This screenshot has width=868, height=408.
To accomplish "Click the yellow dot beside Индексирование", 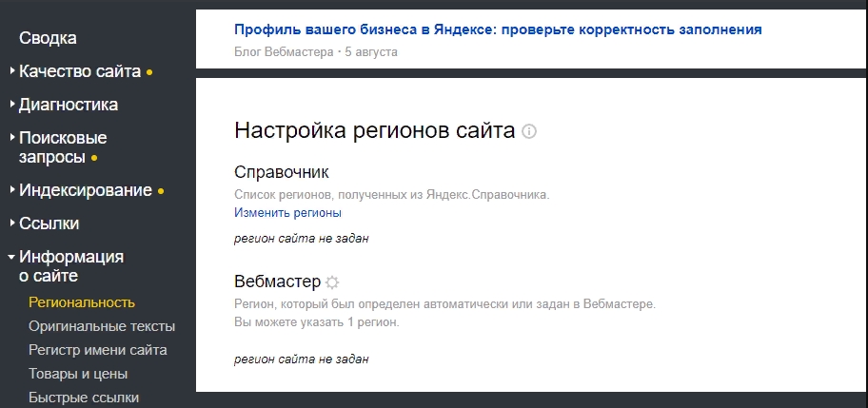I will coord(161,191).
